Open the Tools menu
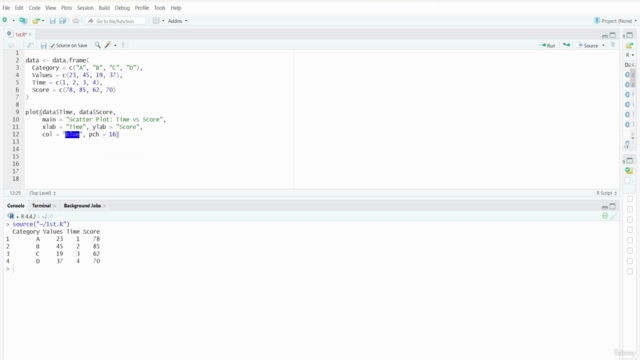Viewport: 640px width, 360px height. (160, 8)
